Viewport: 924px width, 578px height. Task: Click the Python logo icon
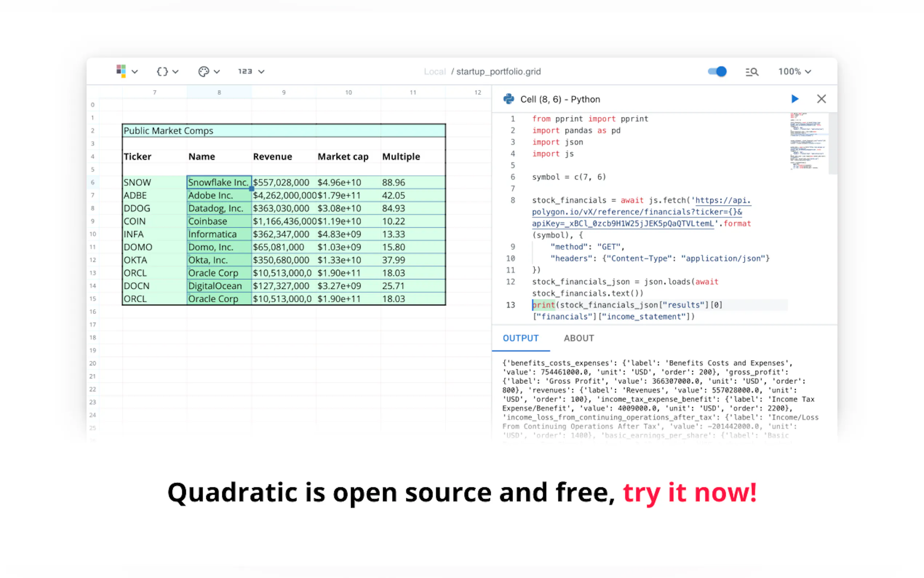click(509, 99)
